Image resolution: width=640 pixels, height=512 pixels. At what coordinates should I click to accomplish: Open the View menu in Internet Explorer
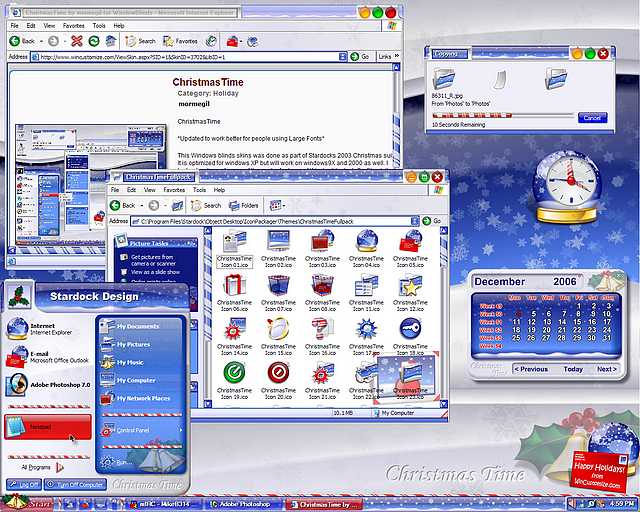click(49, 25)
